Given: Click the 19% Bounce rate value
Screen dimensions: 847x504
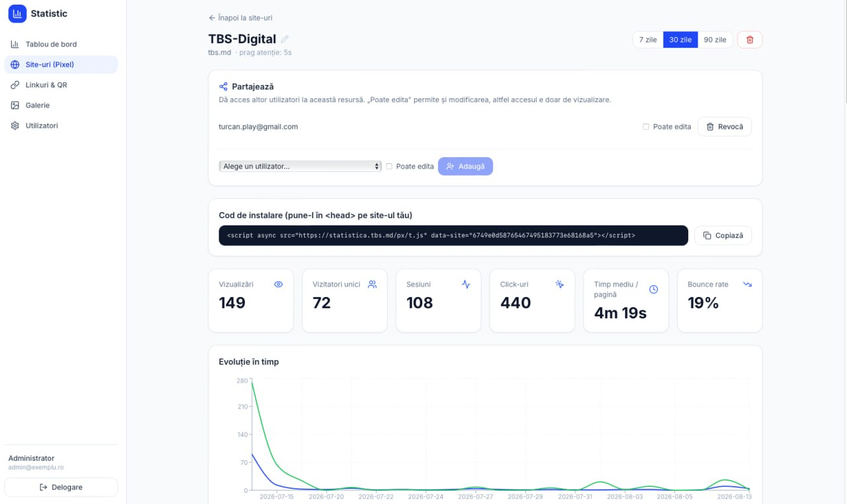Looking at the screenshot, I should [x=704, y=303].
